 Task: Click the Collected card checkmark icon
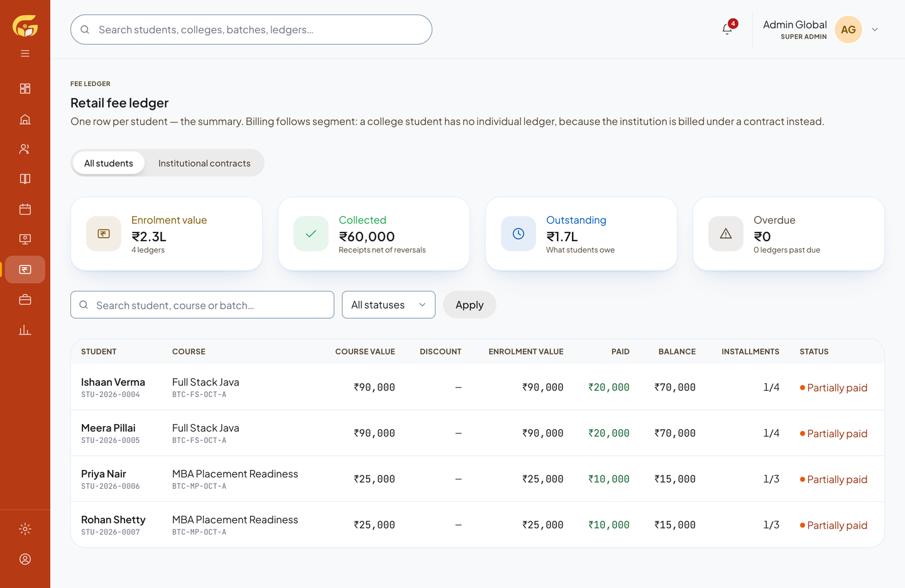click(x=311, y=234)
